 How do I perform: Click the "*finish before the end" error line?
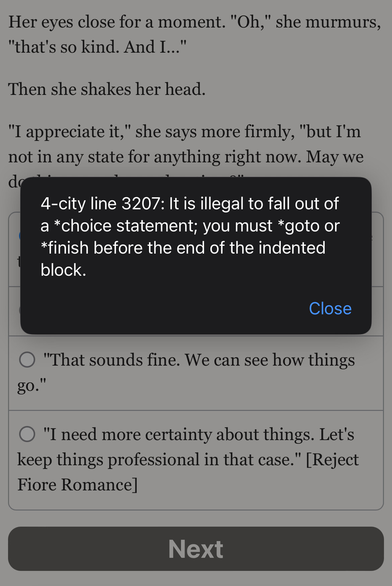click(183, 248)
